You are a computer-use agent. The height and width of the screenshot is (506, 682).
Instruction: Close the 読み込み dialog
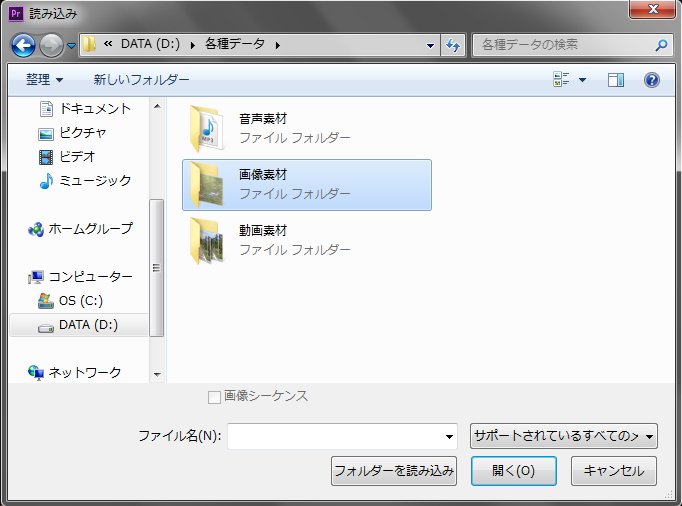[652, 9]
